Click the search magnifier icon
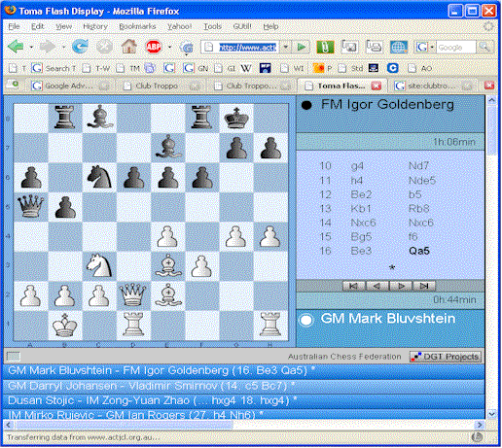 click(484, 48)
